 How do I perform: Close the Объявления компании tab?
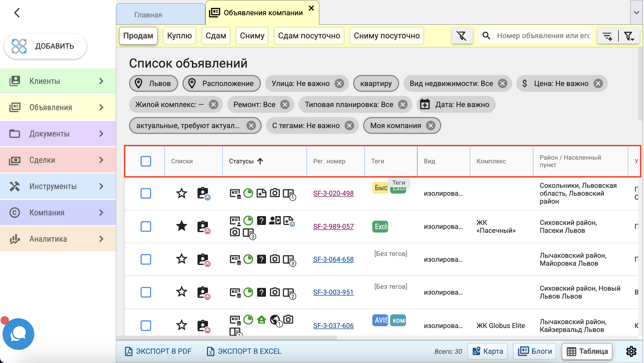point(311,8)
